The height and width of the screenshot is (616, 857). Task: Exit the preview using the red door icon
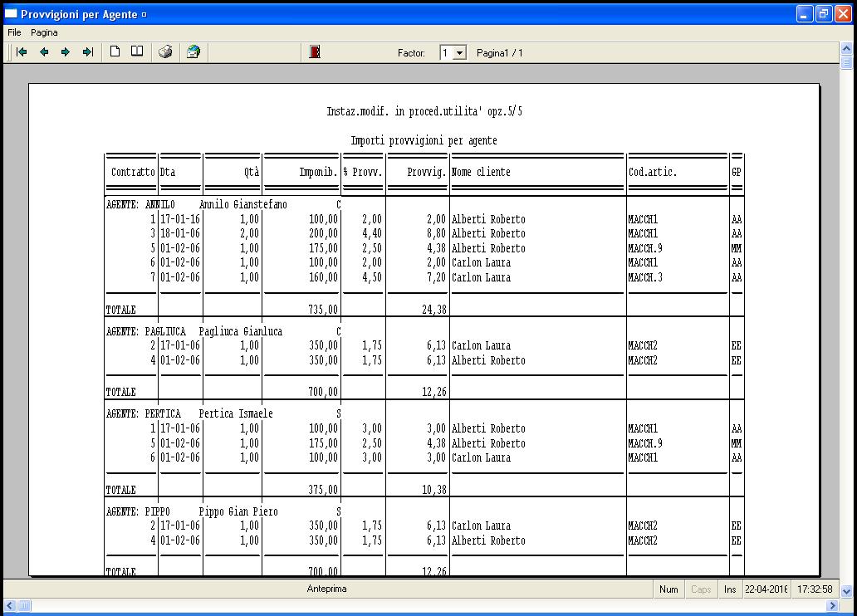(x=315, y=52)
